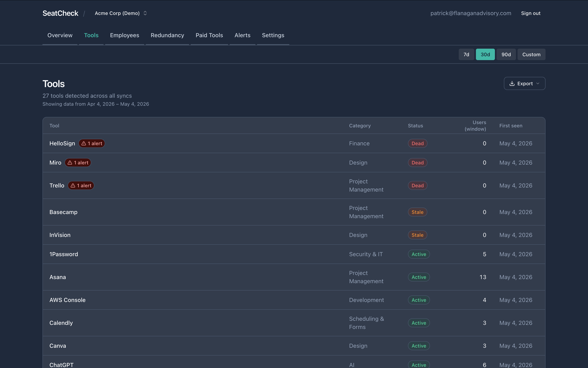Pick a Custom date range

pos(531,55)
